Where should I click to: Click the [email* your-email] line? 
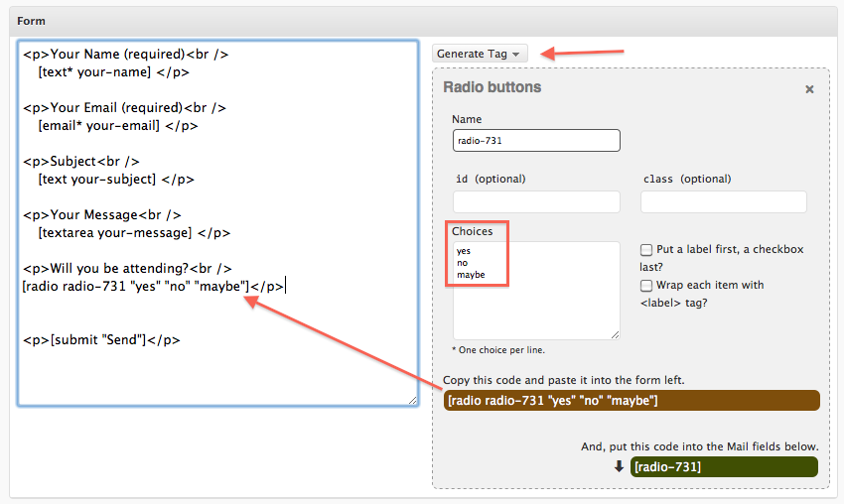point(118,126)
